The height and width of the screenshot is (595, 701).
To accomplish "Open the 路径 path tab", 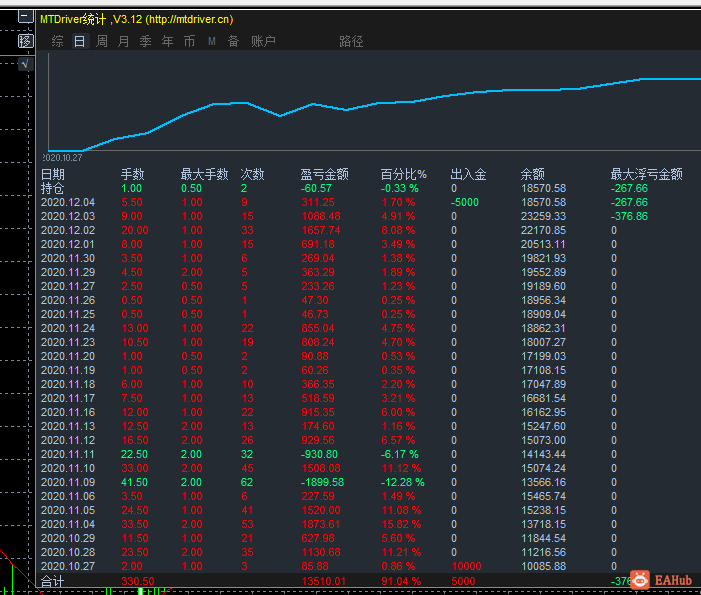I will [x=351, y=42].
